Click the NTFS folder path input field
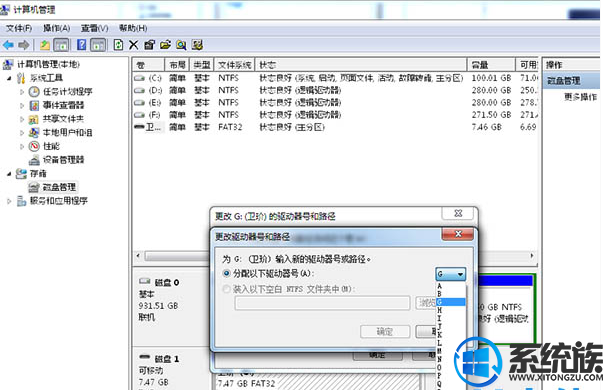 click(322, 303)
